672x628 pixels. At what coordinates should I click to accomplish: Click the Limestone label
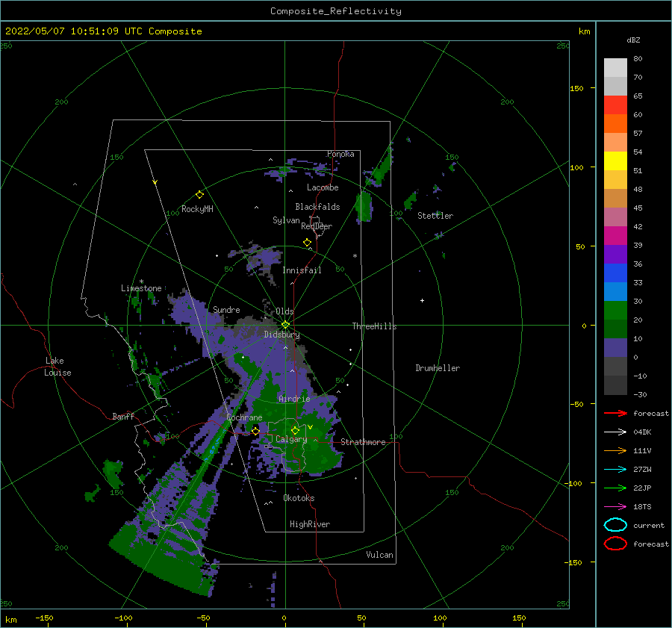pyautogui.click(x=141, y=288)
